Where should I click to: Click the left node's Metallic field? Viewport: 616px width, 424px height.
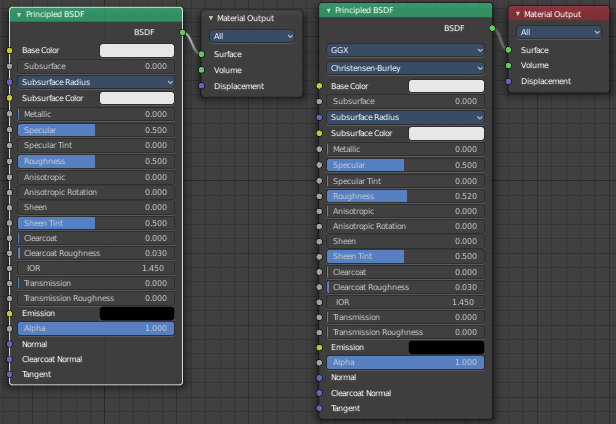(x=96, y=114)
